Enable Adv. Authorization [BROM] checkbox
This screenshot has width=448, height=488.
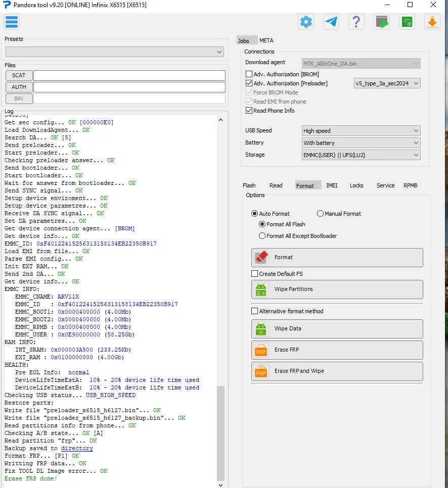(x=249, y=74)
